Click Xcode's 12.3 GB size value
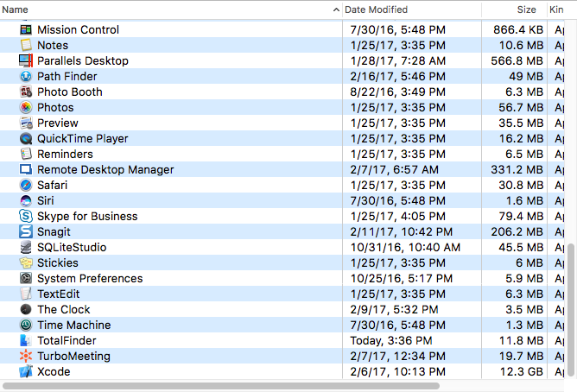The image size is (577, 392). 521,372
